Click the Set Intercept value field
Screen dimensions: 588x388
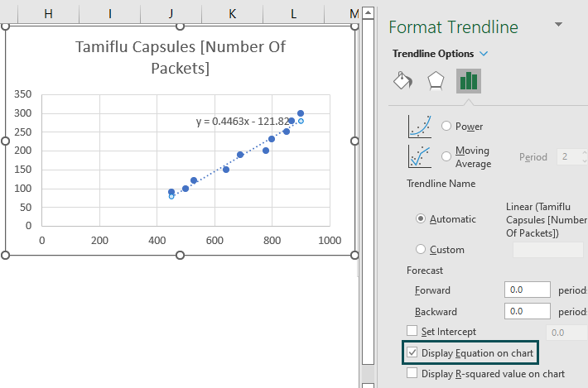pos(566,333)
